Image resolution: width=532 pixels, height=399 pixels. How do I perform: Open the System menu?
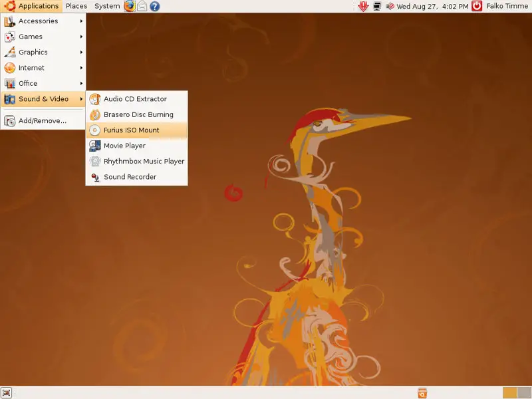tap(107, 6)
